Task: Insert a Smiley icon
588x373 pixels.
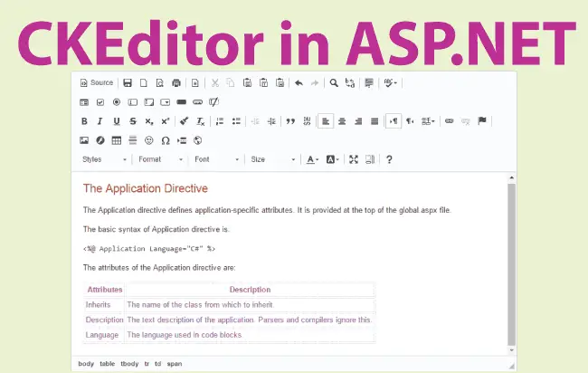Action: point(149,140)
